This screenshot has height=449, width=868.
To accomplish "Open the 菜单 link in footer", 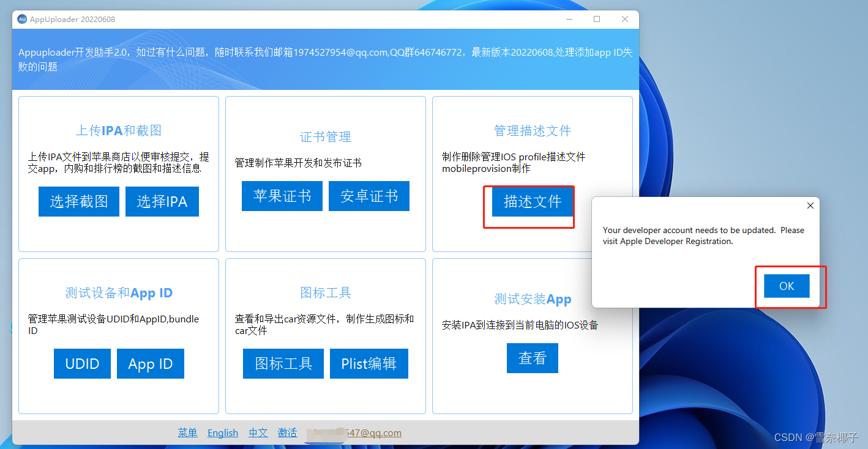I will [x=188, y=432].
